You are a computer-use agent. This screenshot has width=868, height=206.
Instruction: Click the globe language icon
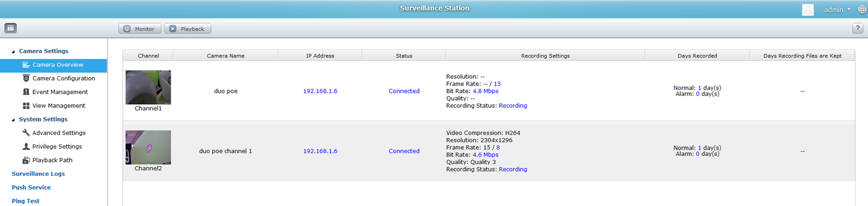(862, 10)
